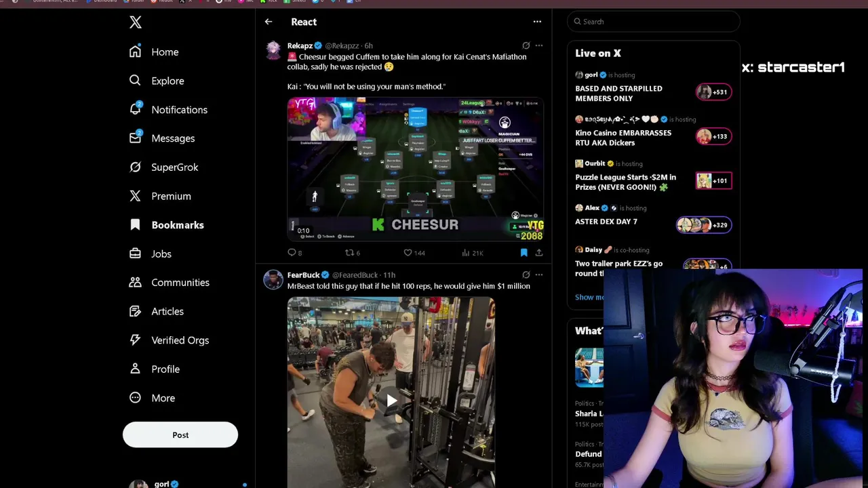Select Bookmarks menu label
Image resolution: width=868 pixels, height=488 pixels.
click(x=178, y=225)
